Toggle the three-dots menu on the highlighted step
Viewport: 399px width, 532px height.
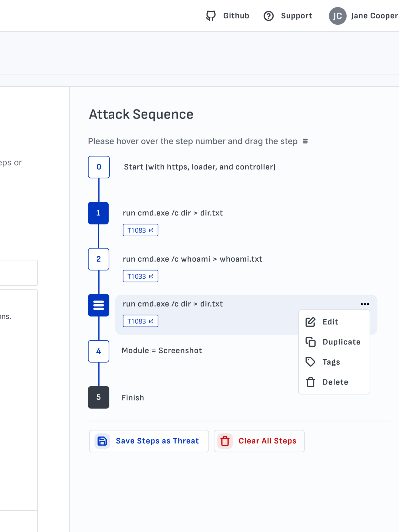[365, 304]
